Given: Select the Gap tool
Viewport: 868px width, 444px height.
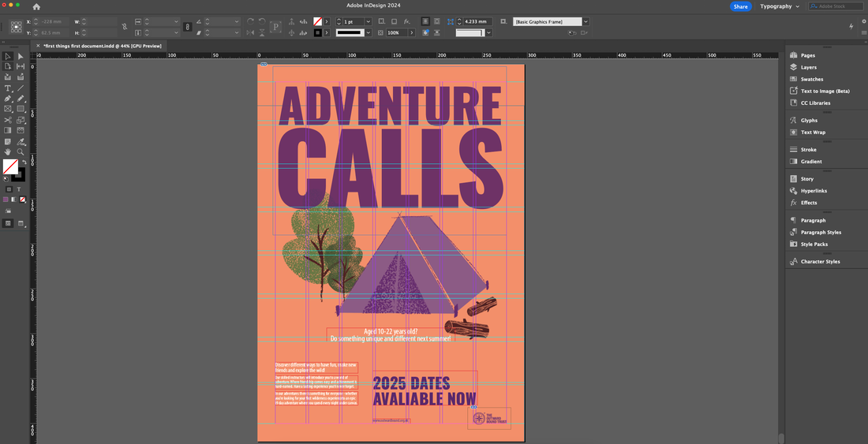Looking at the screenshot, I should [21, 66].
